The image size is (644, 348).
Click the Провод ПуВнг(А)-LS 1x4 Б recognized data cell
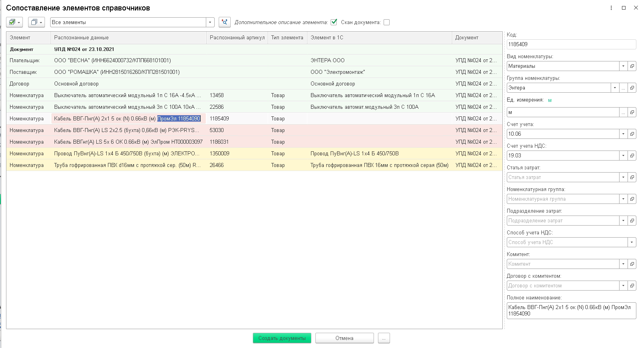point(128,154)
